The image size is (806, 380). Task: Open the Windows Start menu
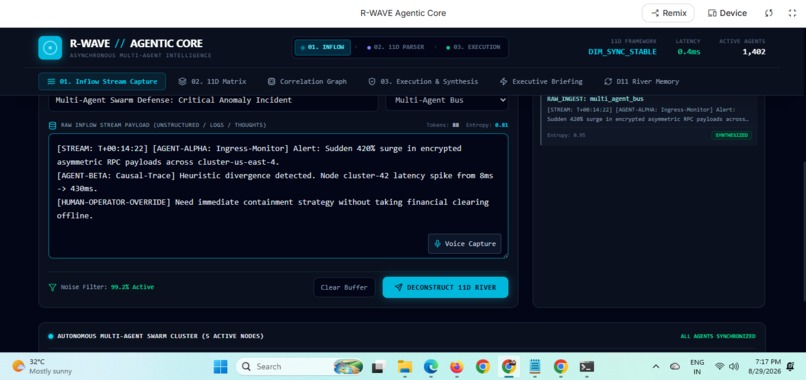pyautogui.click(x=221, y=367)
